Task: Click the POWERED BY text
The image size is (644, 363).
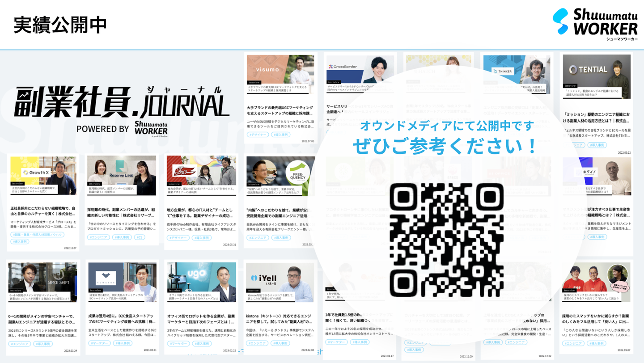Action: (103, 129)
